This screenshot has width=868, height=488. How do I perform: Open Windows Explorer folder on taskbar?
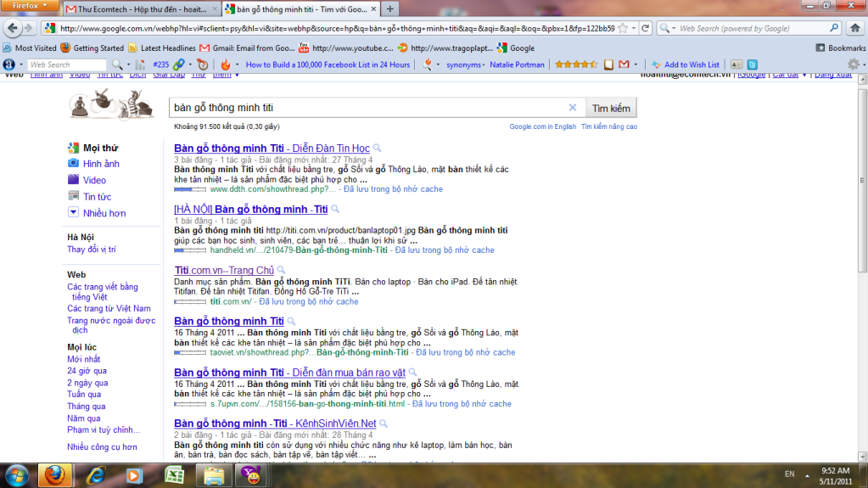[x=214, y=476]
